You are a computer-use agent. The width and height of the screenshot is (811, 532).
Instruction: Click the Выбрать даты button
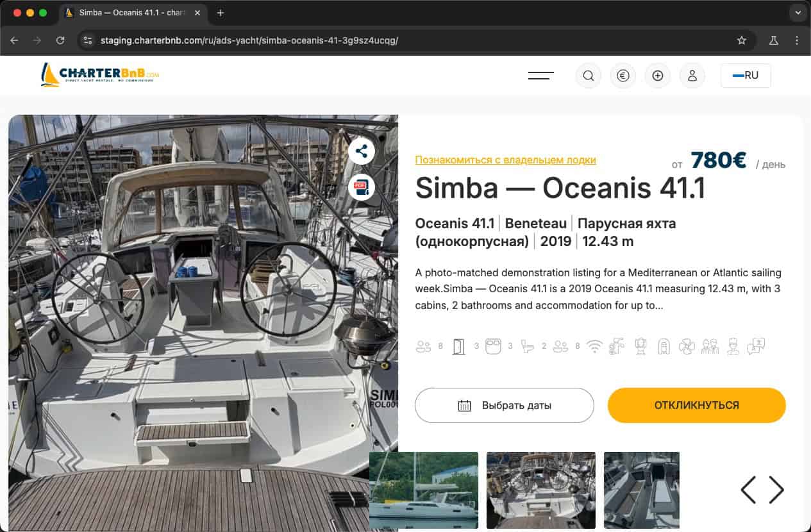[x=505, y=405]
